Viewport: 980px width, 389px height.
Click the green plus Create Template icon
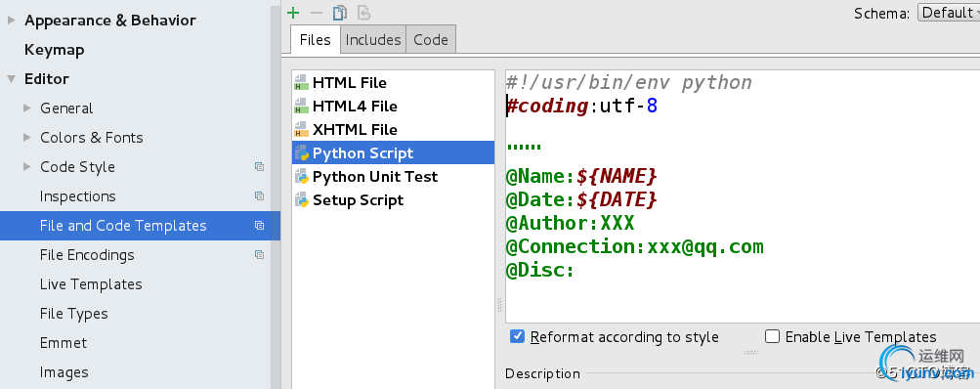pos(293,13)
